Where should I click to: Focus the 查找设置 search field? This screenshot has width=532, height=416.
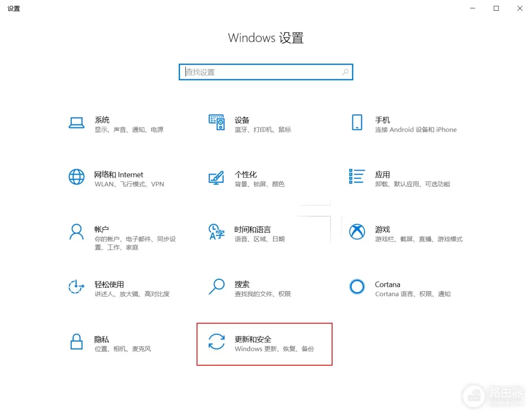coord(266,72)
